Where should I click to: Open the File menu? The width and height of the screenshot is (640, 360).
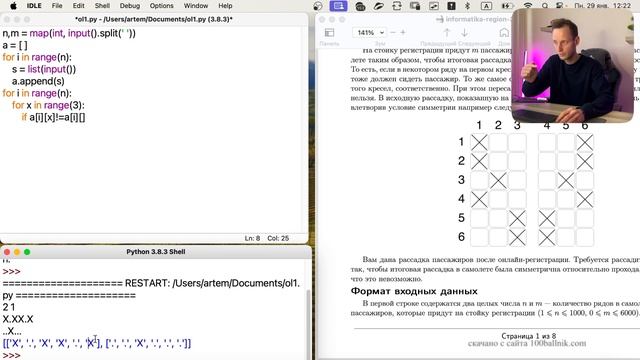click(57, 6)
